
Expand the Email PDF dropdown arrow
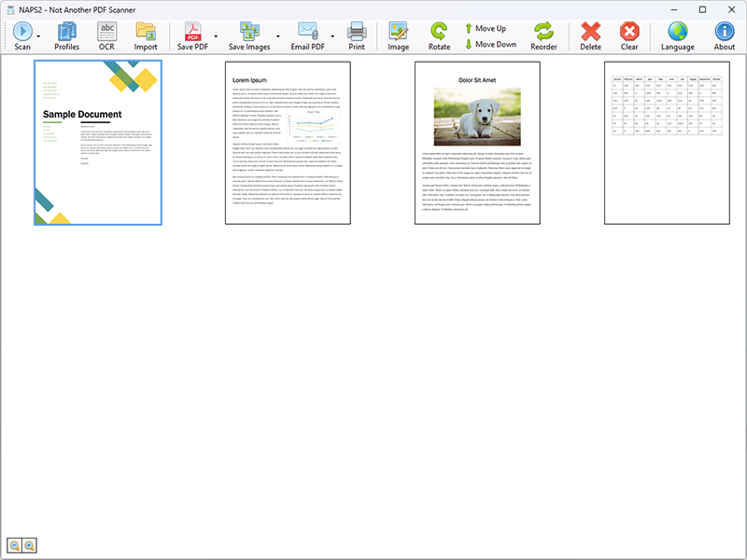pos(334,35)
